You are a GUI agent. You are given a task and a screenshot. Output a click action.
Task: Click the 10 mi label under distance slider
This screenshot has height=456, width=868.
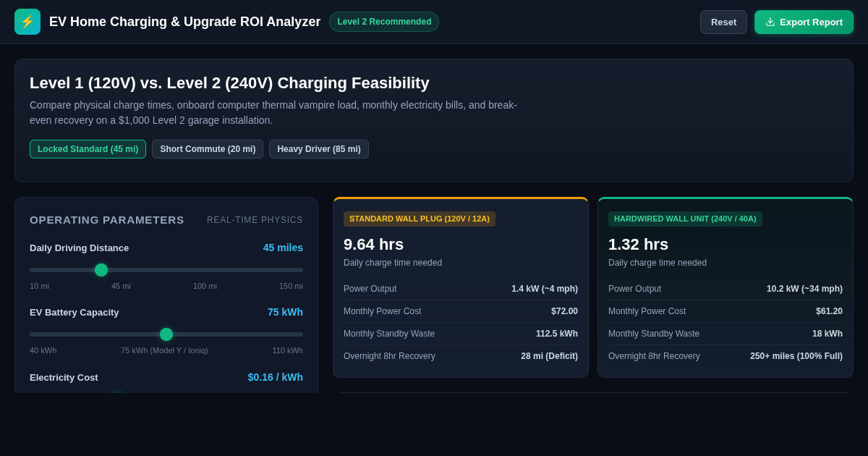[x=39, y=286]
